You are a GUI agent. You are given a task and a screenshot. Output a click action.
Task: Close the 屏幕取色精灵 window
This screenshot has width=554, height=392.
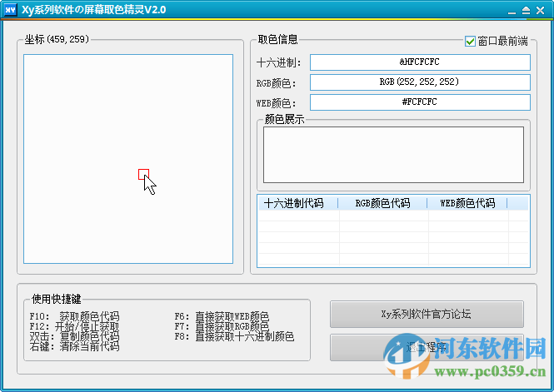pyautogui.click(x=540, y=11)
